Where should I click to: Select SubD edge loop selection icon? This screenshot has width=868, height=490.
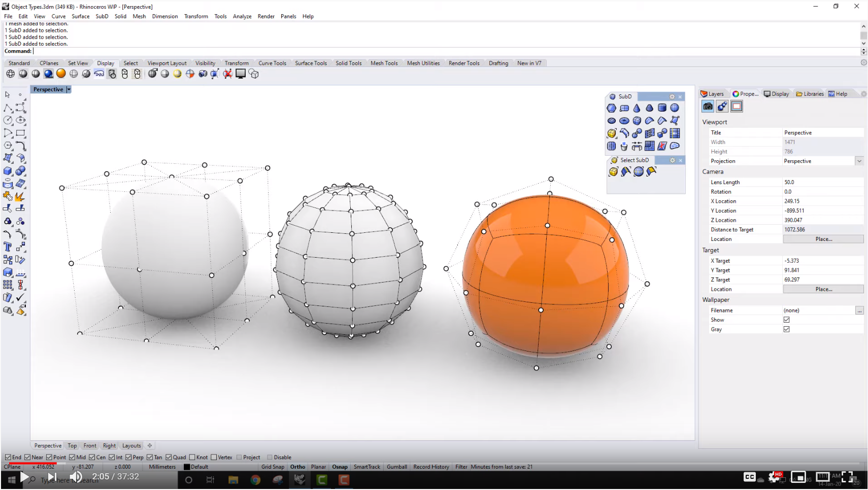pyautogui.click(x=626, y=171)
